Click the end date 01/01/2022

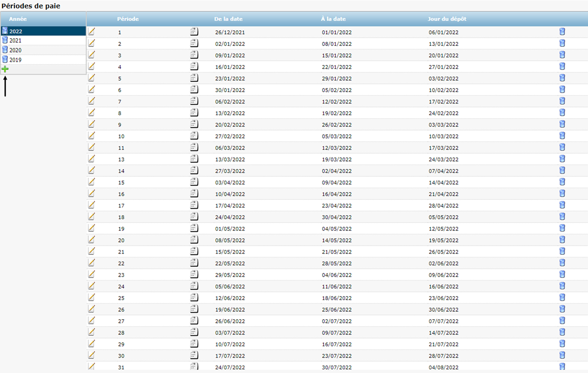337,32
